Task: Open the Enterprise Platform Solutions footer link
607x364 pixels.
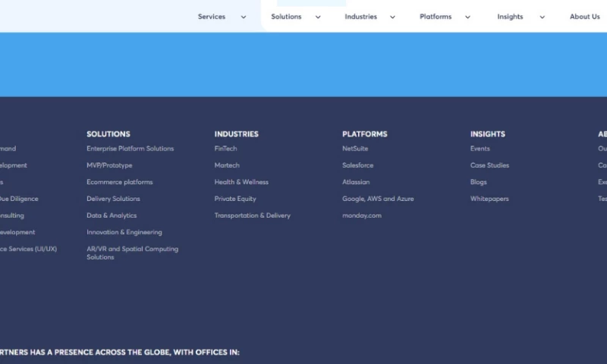Action: [x=130, y=149]
